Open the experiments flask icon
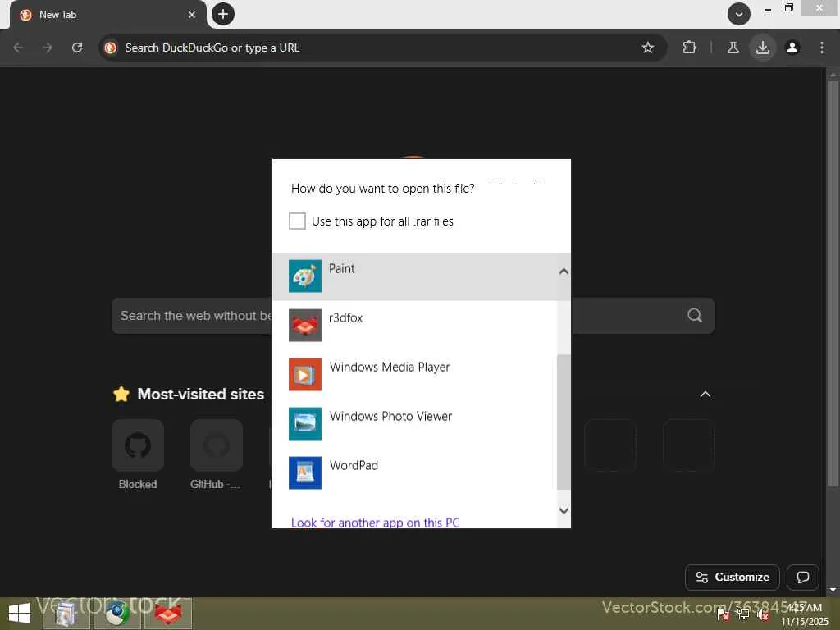This screenshot has width=840, height=630. point(733,48)
